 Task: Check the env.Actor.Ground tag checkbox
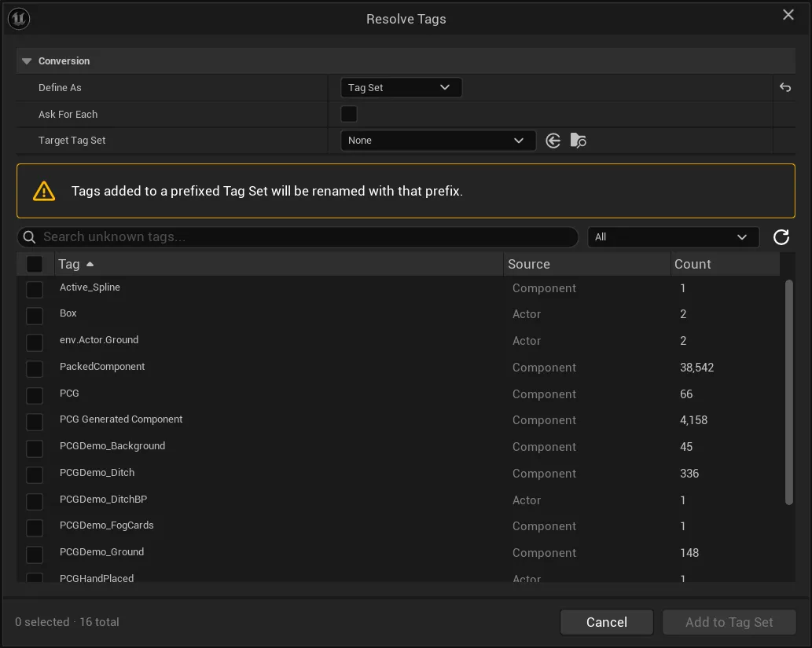click(x=35, y=342)
